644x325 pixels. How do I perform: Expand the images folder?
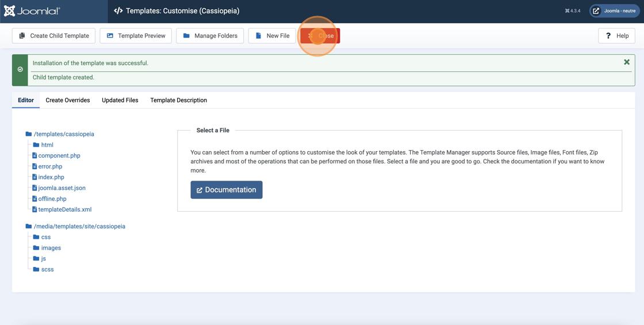coord(51,248)
